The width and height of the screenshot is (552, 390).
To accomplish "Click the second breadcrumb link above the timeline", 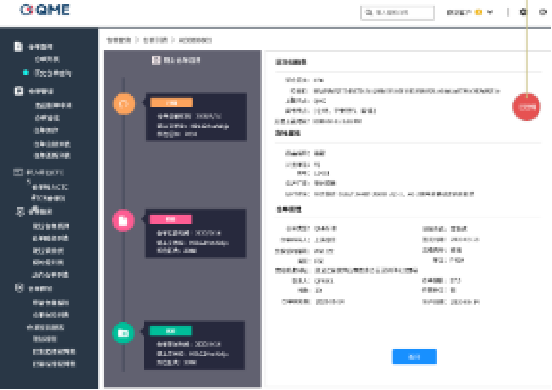I will click(155, 40).
